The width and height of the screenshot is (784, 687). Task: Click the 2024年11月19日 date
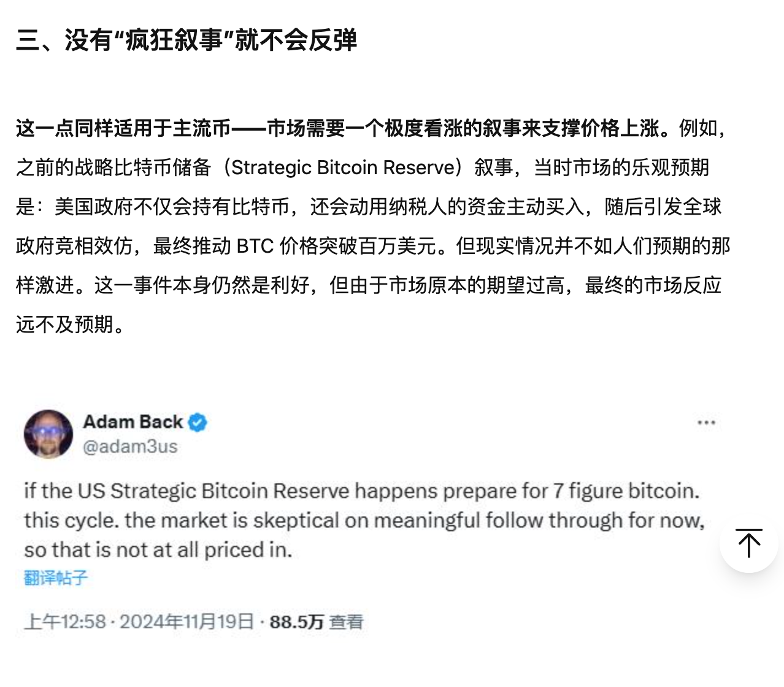tap(186, 622)
